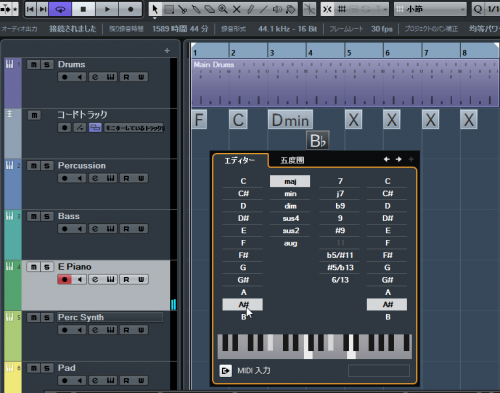Toggle Snap on/off in toolbar
Viewport: 500px width, 393px height.
point(327,9)
